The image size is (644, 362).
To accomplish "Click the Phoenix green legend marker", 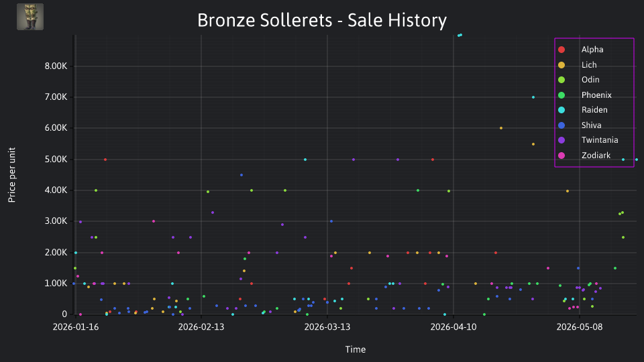I will 561,95.
